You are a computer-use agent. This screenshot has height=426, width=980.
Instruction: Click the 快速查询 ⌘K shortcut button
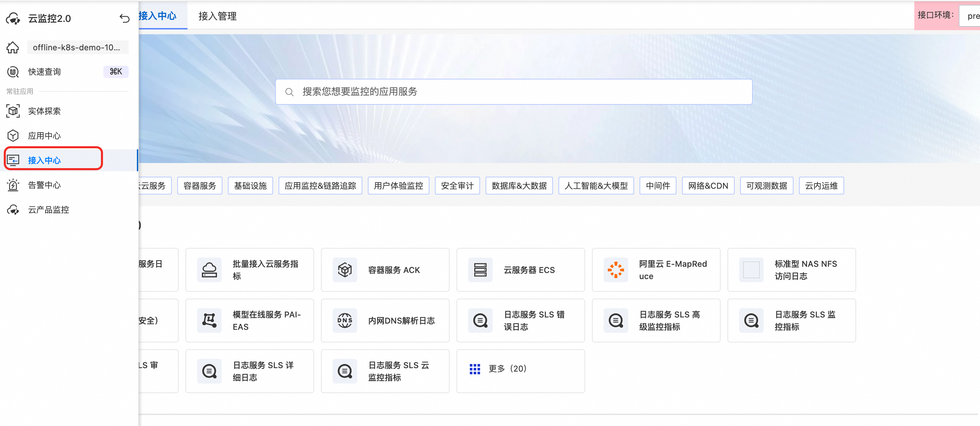(116, 72)
